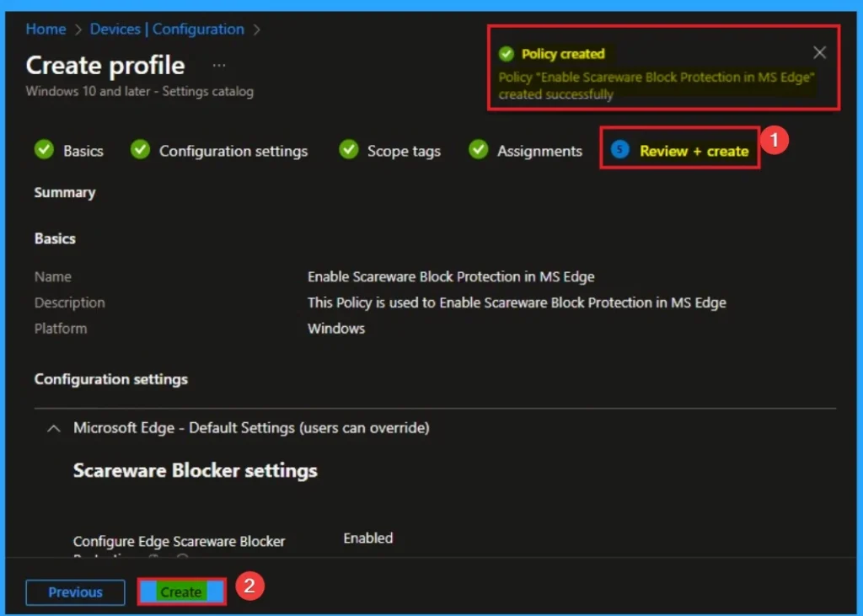Click the Scope tags green check icon
The width and height of the screenshot is (863, 616).
click(x=348, y=149)
